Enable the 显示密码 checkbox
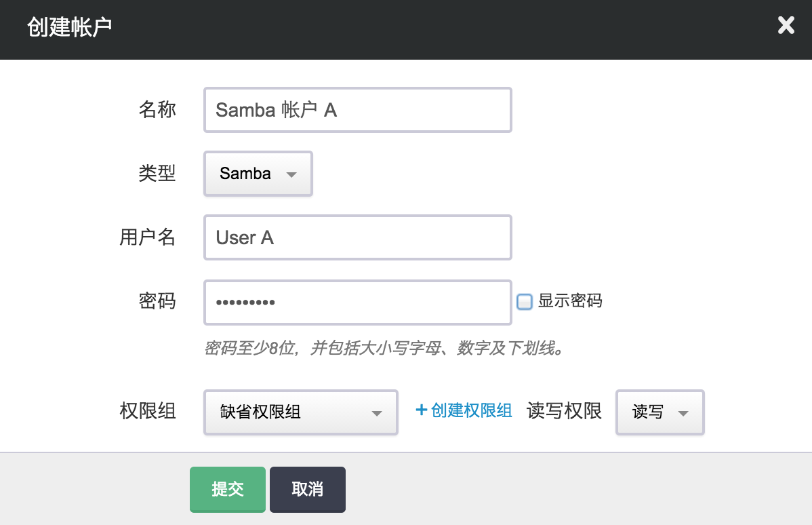Viewport: 812px width, 525px height. [x=524, y=301]
